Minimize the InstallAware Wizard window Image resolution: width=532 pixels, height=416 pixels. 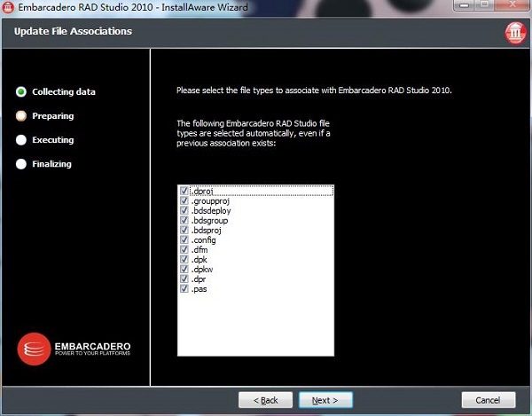[464, 5]
